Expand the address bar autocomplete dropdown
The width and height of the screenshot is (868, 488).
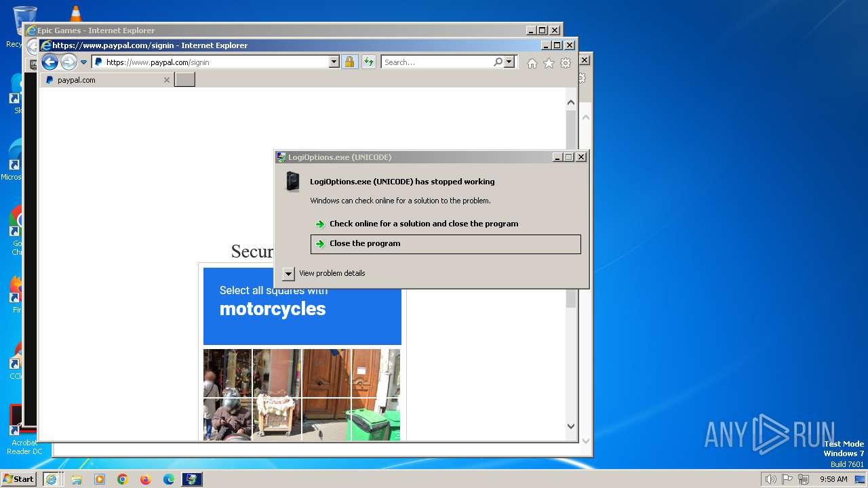(x=334, y=62)
